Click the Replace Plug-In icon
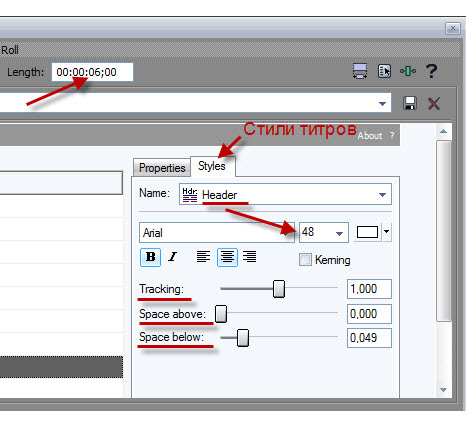The width and height of the screenshot is (466, 428). [x=384, y=71]
